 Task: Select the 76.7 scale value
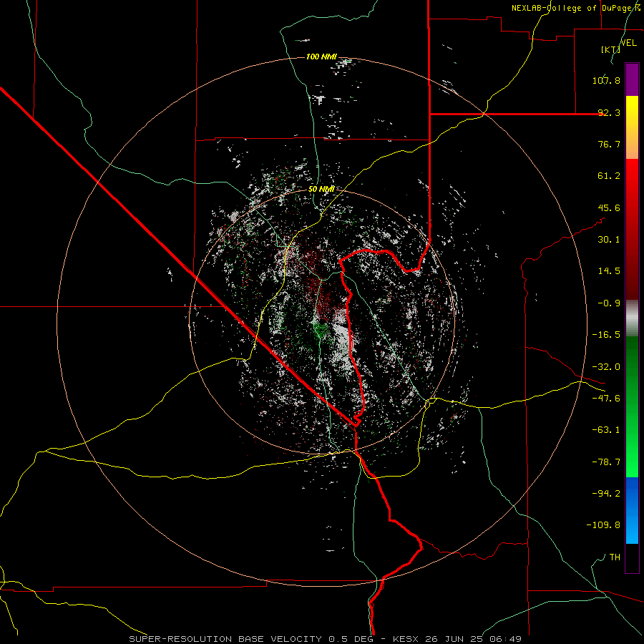pyautogui.click(x=609, y=144)
